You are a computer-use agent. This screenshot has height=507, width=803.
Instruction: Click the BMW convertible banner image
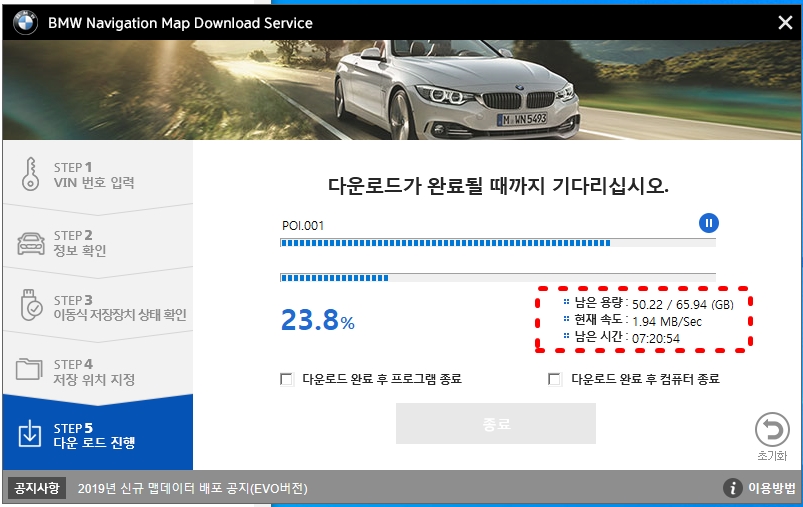pos(402,90)
